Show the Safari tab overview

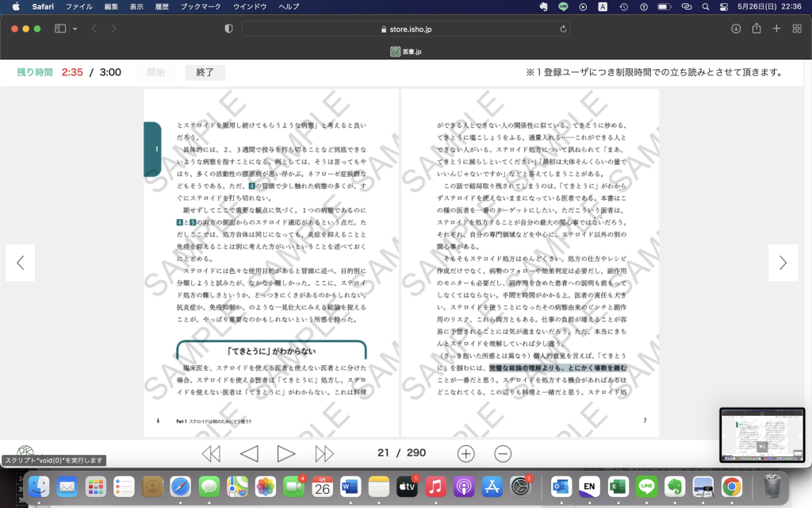pos(796,29)
